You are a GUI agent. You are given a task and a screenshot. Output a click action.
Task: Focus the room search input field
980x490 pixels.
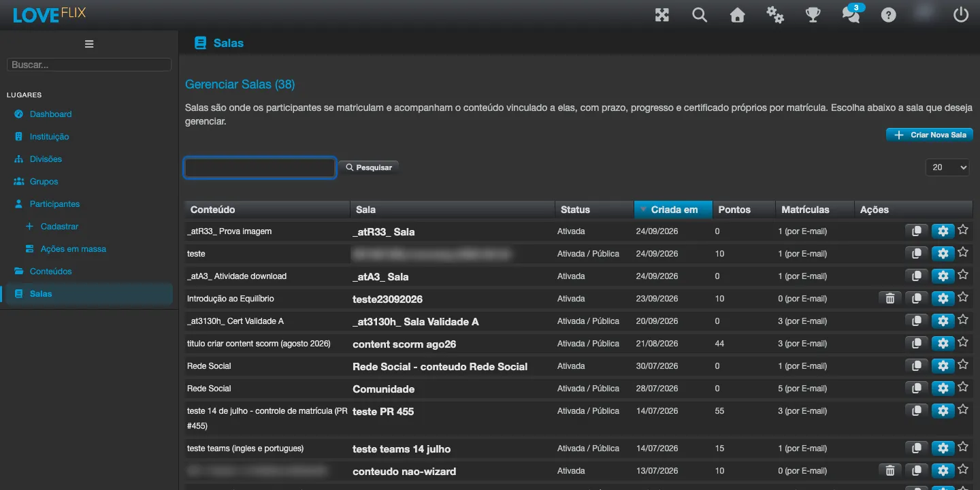[x=260, y=167]
